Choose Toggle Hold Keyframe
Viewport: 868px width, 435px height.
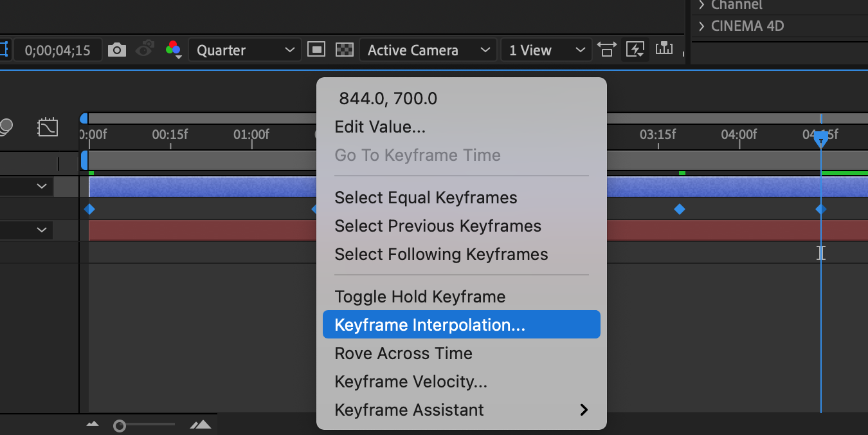[x=461, y=297]
